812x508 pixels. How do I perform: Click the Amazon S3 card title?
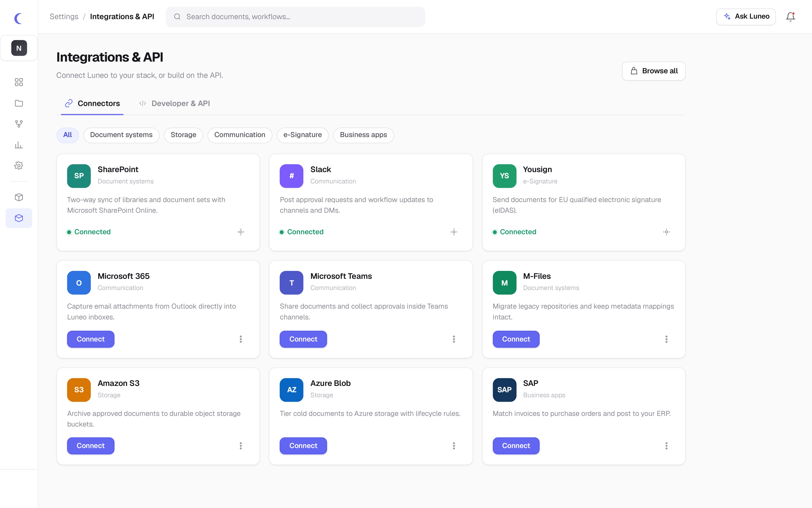click(x=119, y=383)
